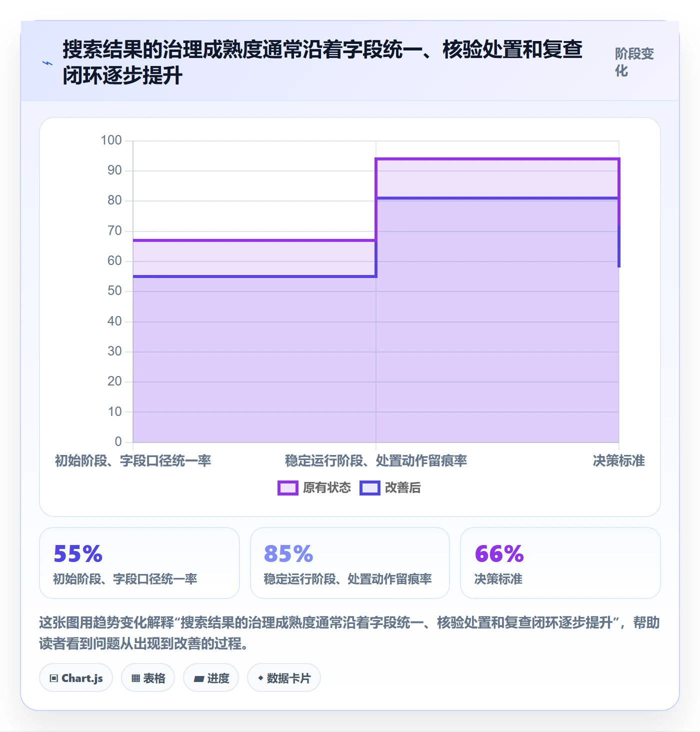700x732 pixels.
Task: Click the blue 改善后 legend swatch
Action: tap(370, 488)
